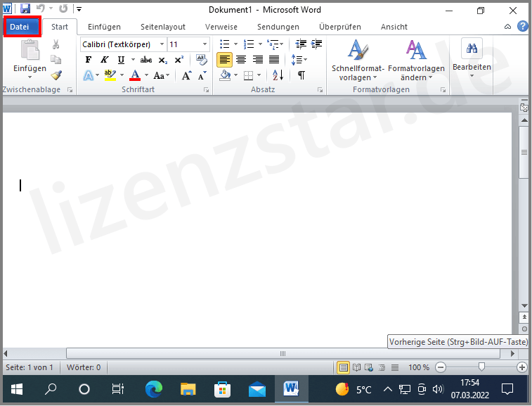Screen dimensions: 532x406
Task: Click the shrink font icon
Action: pyautogui.click(x=202, y=75)
